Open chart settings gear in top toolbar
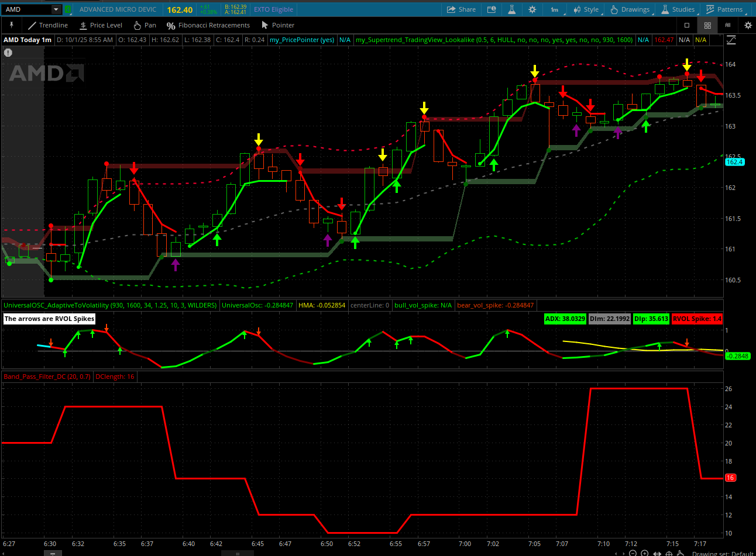 (x=532, y=9)
